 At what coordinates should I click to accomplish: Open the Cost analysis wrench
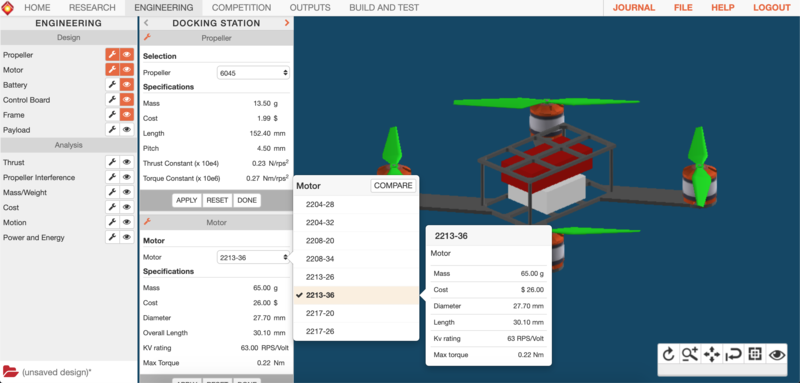pos(112,207)
